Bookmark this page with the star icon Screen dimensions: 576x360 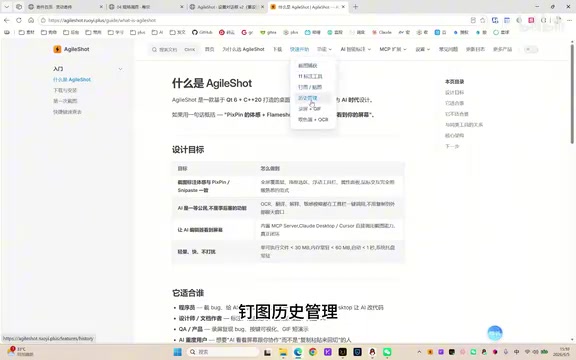[x=483, y=20]
